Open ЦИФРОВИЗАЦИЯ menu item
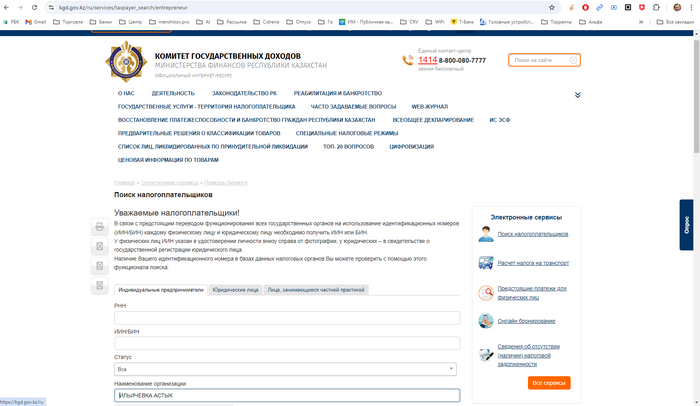Viewport: 700px width, 406px height. 412,146
